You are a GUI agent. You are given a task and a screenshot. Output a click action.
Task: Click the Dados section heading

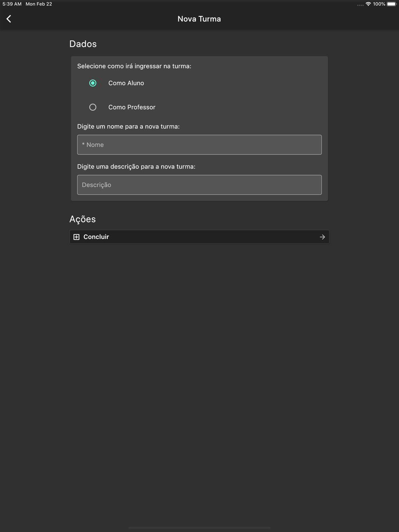click(x=83, y=44)
